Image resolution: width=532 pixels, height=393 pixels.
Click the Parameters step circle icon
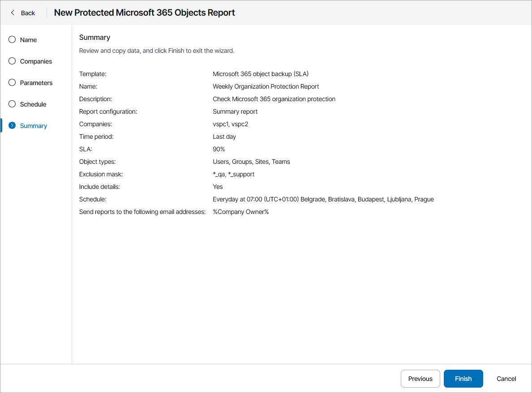[x=12, y=82]
